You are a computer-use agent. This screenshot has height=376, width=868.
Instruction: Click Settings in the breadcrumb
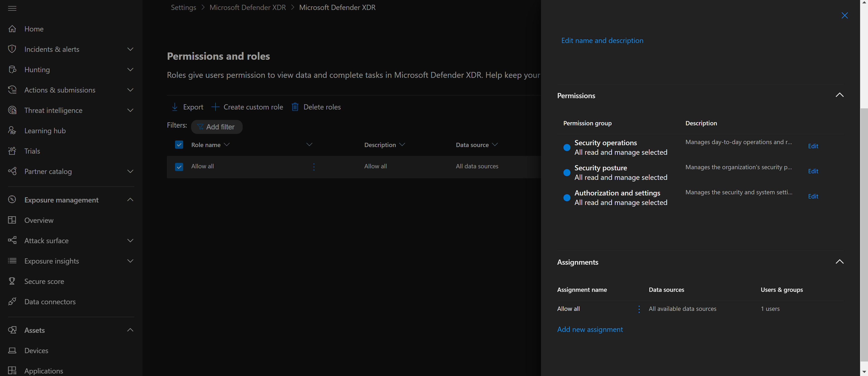(x=183, y=8)
